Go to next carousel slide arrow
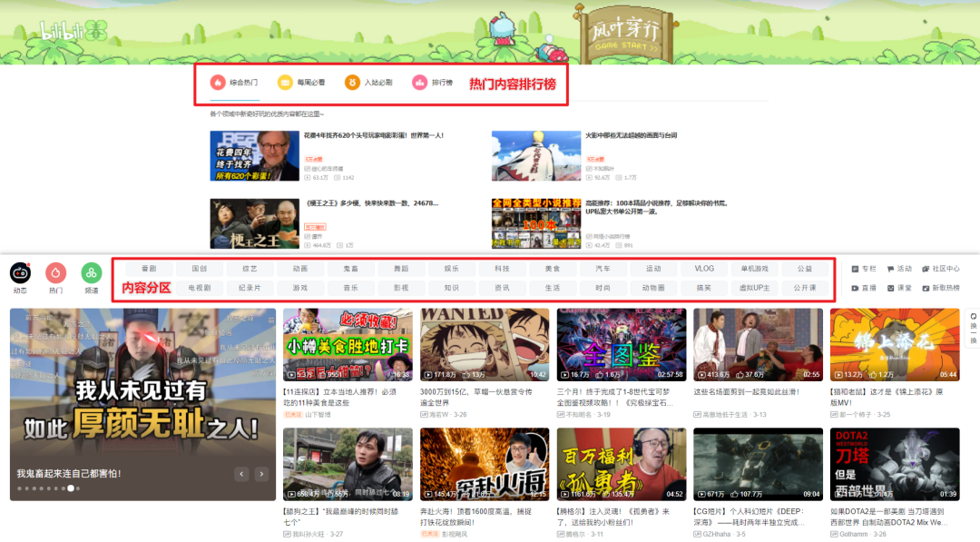 point(261,474)
